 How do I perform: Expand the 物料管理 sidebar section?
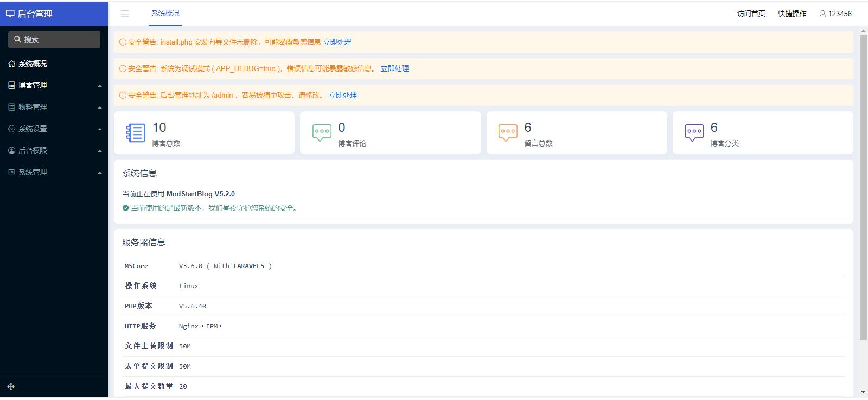point(54,107)
